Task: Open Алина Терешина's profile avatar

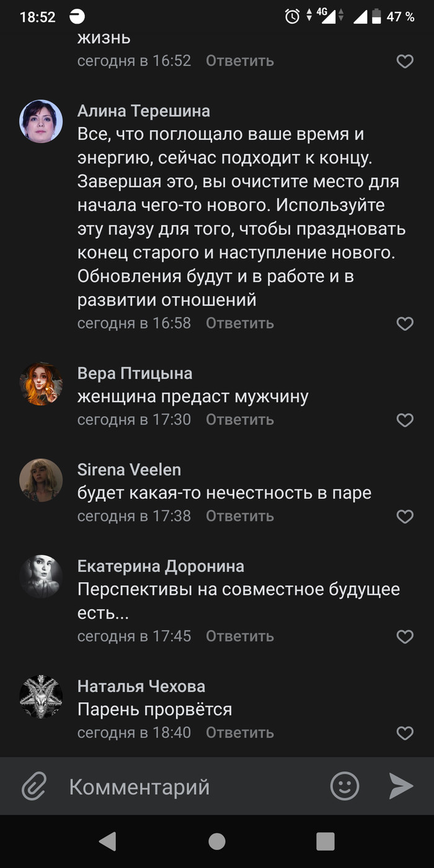Action: (41, 122)
